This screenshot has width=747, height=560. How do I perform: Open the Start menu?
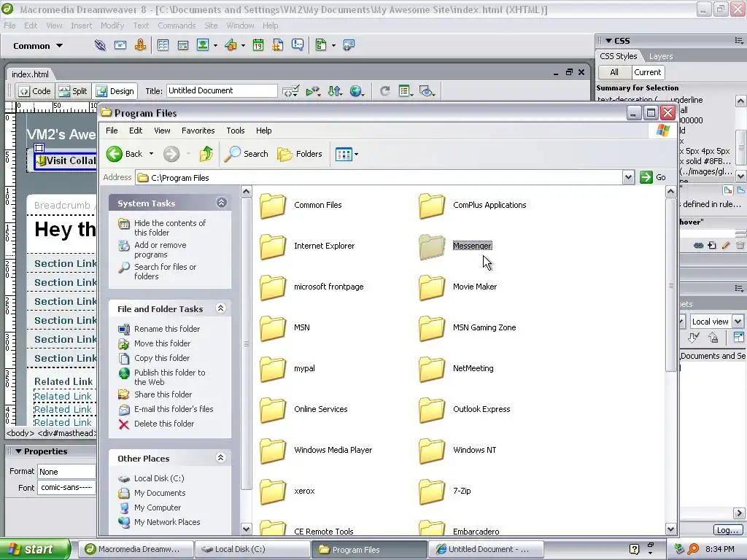[35, 550]
